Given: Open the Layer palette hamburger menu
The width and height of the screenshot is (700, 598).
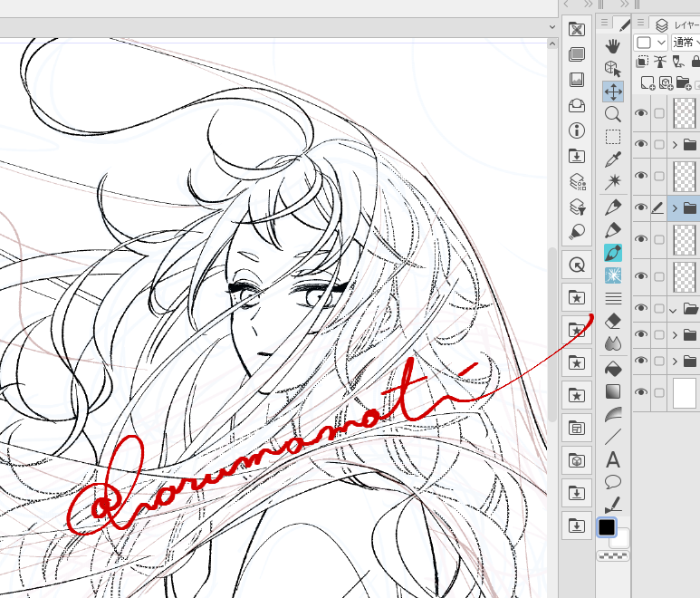Looking at the screenshot, I should pos(640,22).
